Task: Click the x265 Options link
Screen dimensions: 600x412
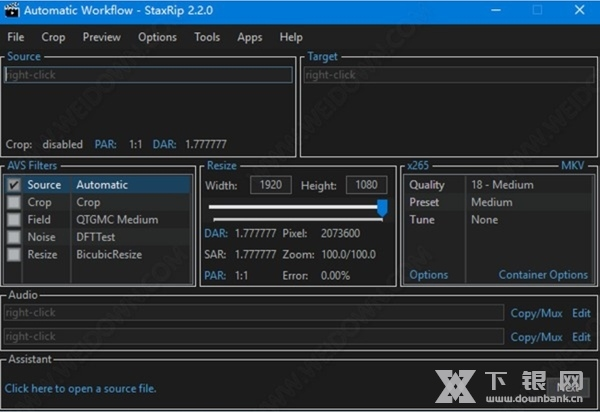Action: point(428,275)
